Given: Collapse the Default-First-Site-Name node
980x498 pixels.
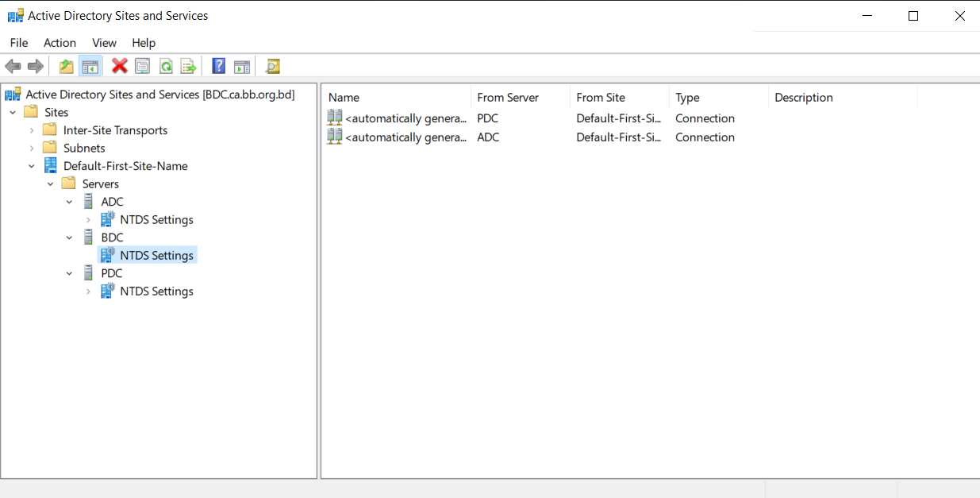Looking at the screenshot, I should tap(32, 166).
